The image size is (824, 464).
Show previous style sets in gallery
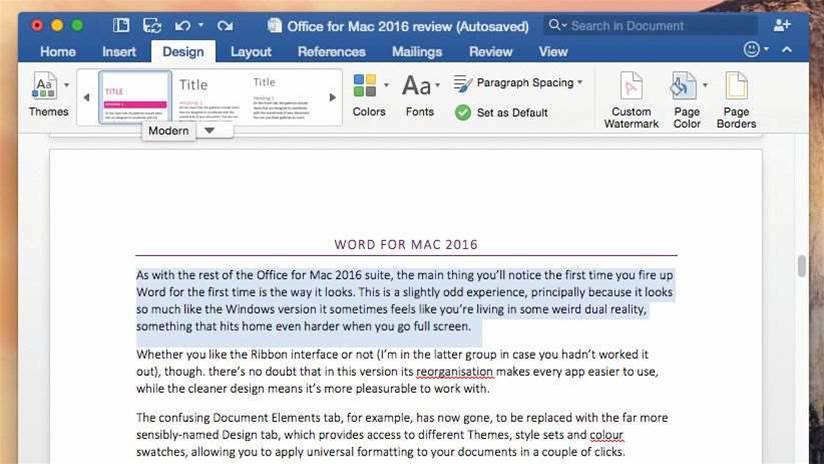(87, 97)
